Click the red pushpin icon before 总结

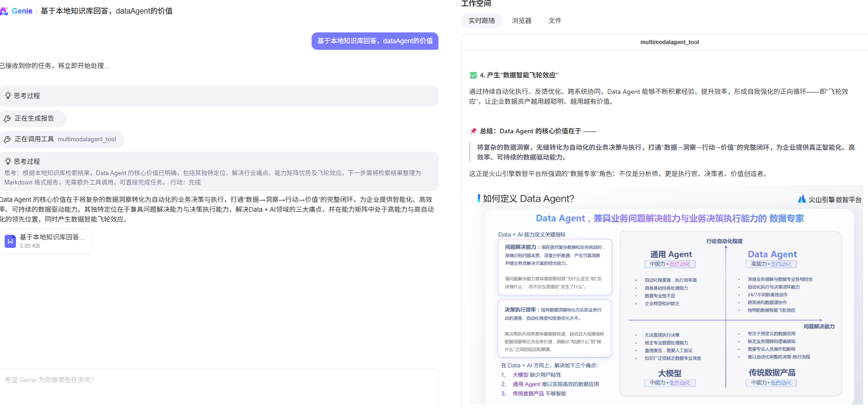(x=473, y=131)
